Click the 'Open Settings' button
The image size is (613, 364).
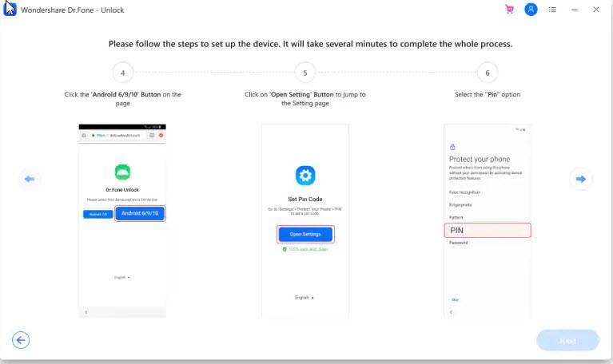point(305,234)
